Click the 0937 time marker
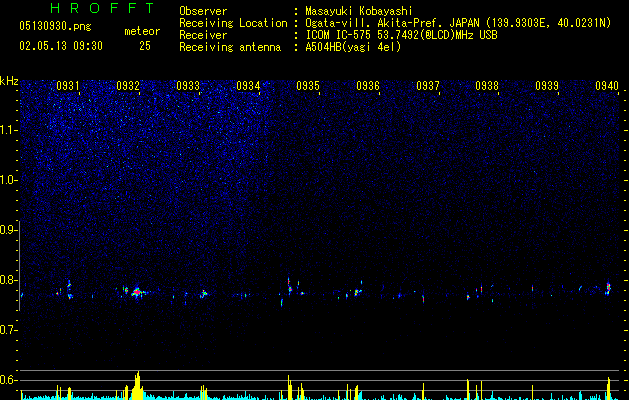 428,85
